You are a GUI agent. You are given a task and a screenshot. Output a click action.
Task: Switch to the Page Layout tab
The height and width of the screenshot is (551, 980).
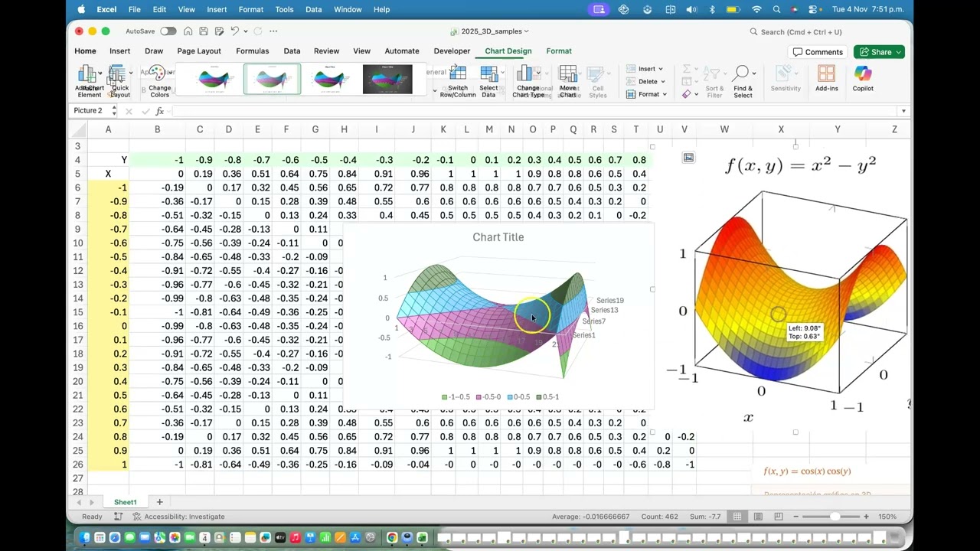pyautogui.click(x=199, y=51)
